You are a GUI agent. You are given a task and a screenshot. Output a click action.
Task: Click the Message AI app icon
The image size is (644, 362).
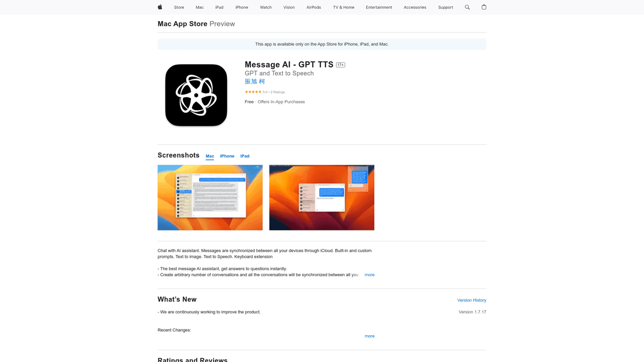pos(196,95)
